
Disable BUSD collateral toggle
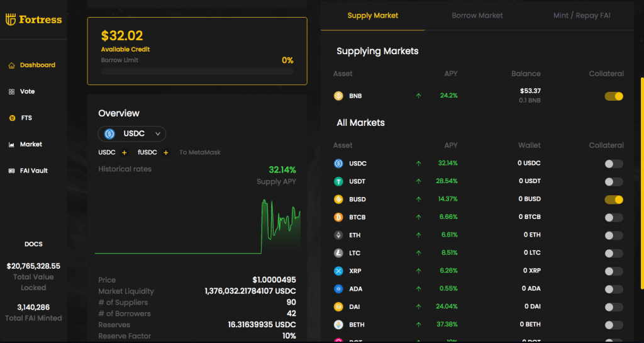coord(614,200)
